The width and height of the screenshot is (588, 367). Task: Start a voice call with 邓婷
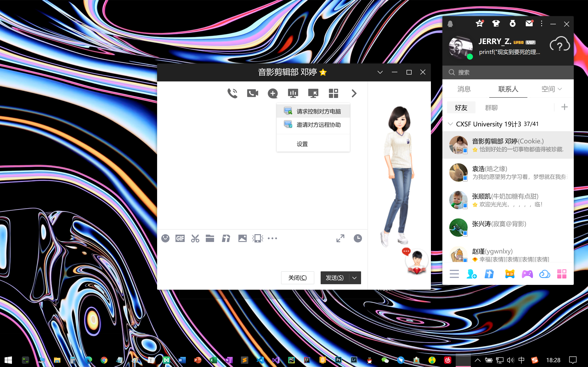(x=232, y=93)
